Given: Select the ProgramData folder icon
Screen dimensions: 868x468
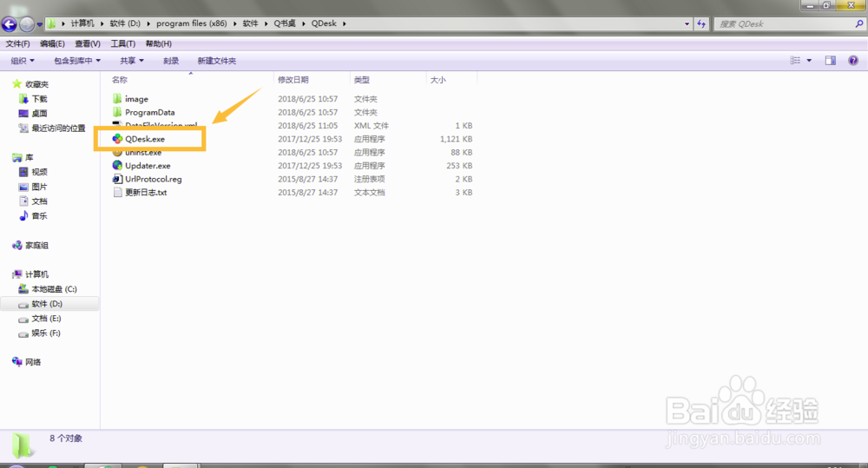Looking at the screenshot, I should pos(117,112).
